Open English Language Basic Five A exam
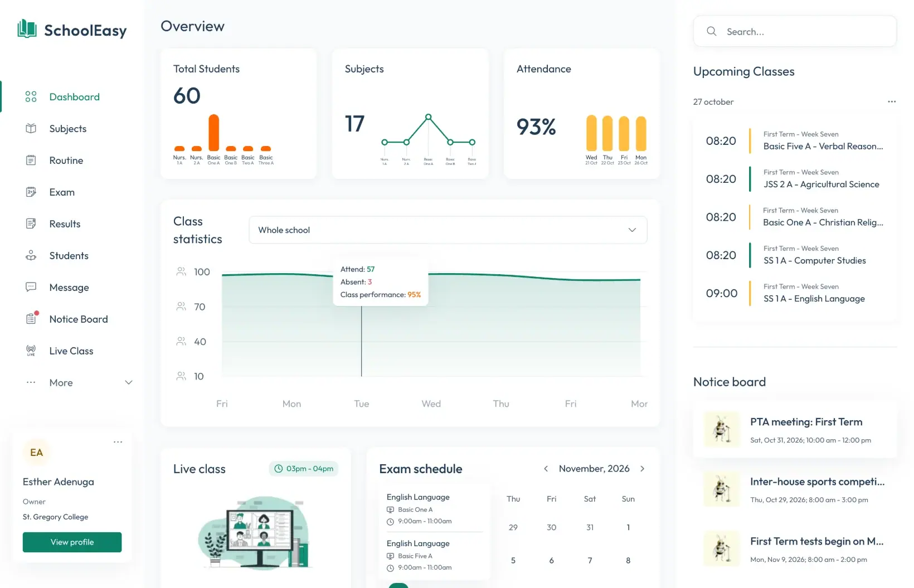The height and width of the screenshot is (588, 914). 434,555
